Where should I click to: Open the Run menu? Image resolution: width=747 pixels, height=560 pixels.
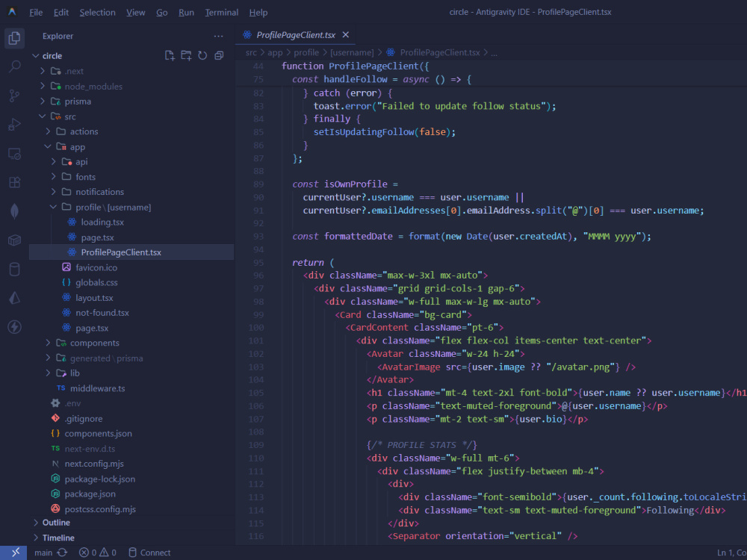(186, 13)
